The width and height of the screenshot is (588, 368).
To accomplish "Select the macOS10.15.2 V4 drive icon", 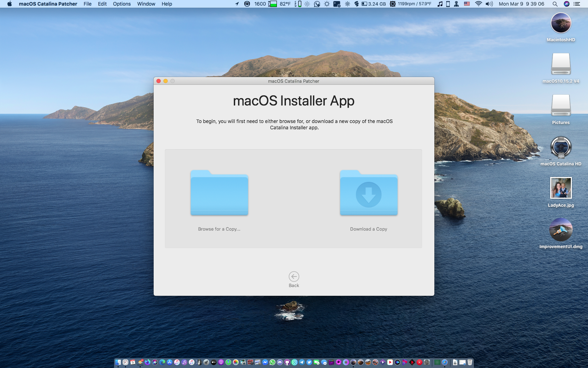I will pyautogui.click(x=561, y=64).
